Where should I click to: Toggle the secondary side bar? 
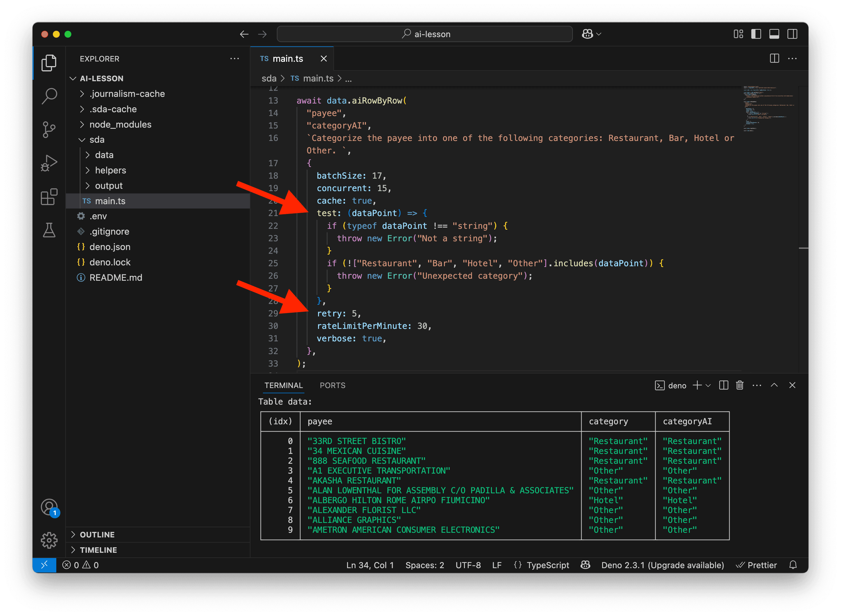click(x=792, y=34)
